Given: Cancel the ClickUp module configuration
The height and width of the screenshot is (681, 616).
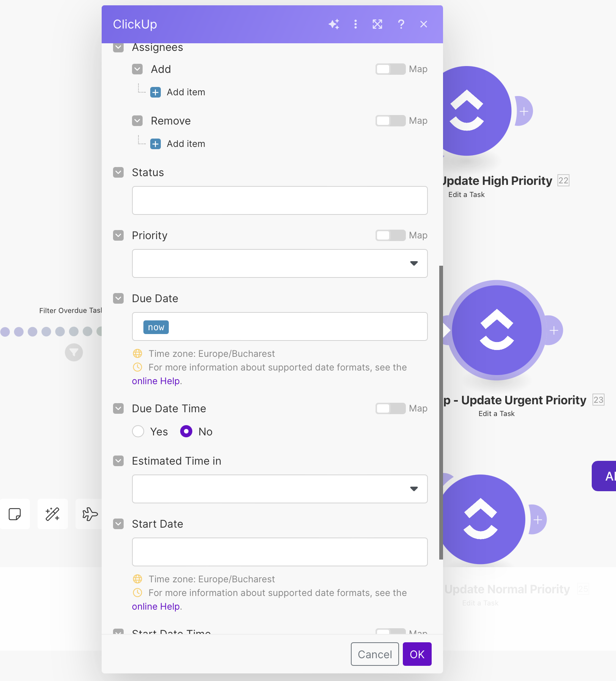Looking at the screenshot, I should (x=374, y=654).
